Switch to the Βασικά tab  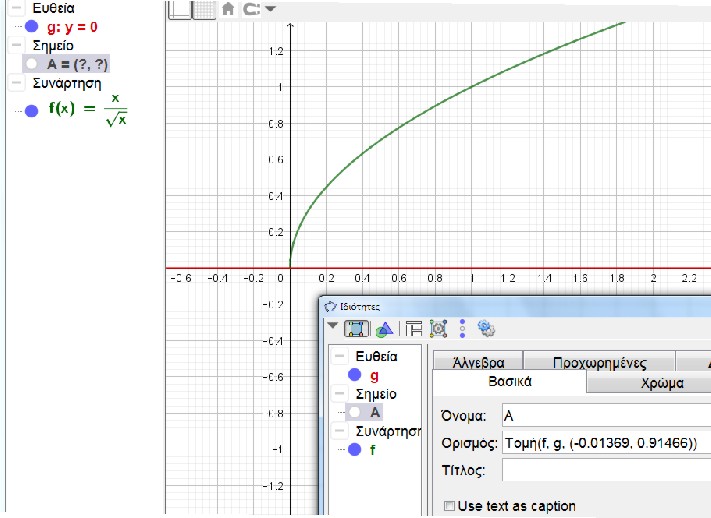[x=510, y=381]
